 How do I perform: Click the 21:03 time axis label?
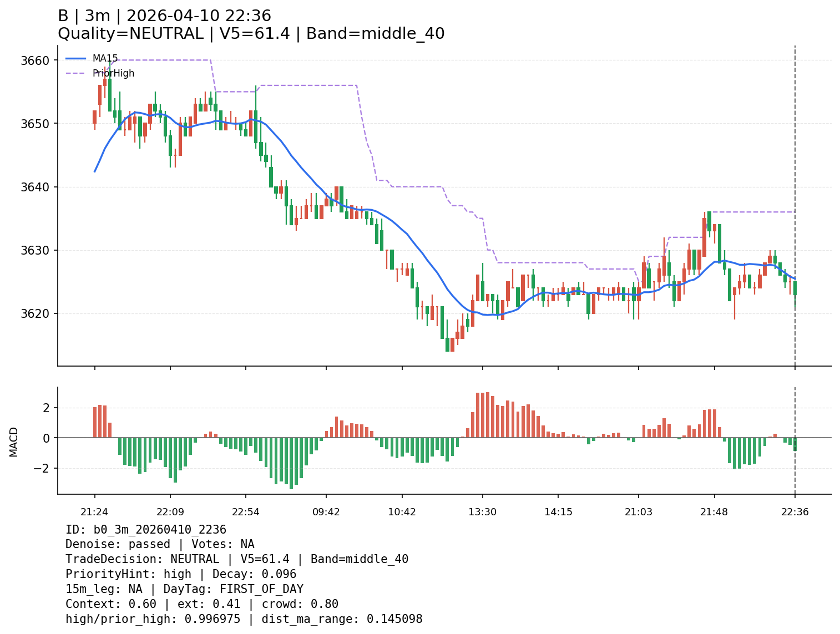(639, 512)
